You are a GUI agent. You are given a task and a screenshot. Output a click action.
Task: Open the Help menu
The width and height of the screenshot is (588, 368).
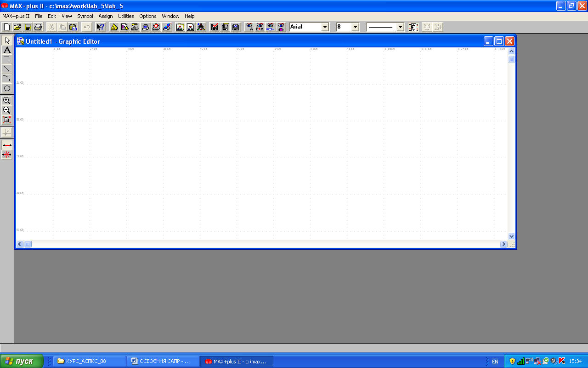190,16
